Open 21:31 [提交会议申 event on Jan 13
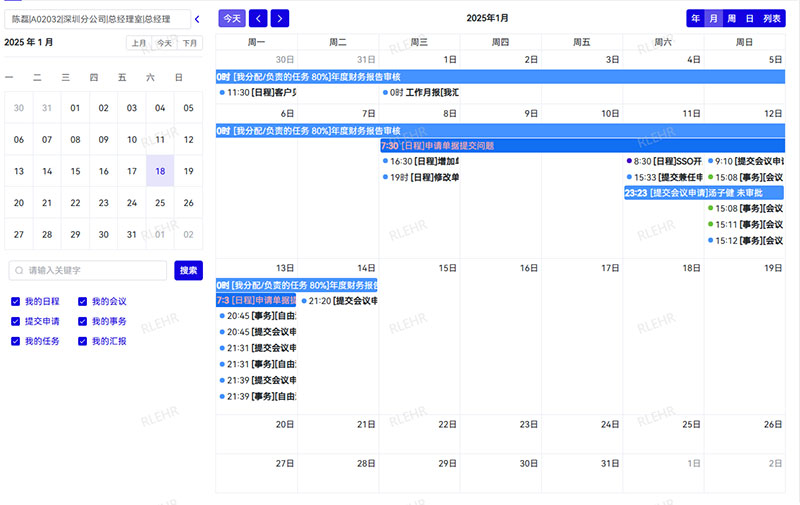 pos(257,348)
